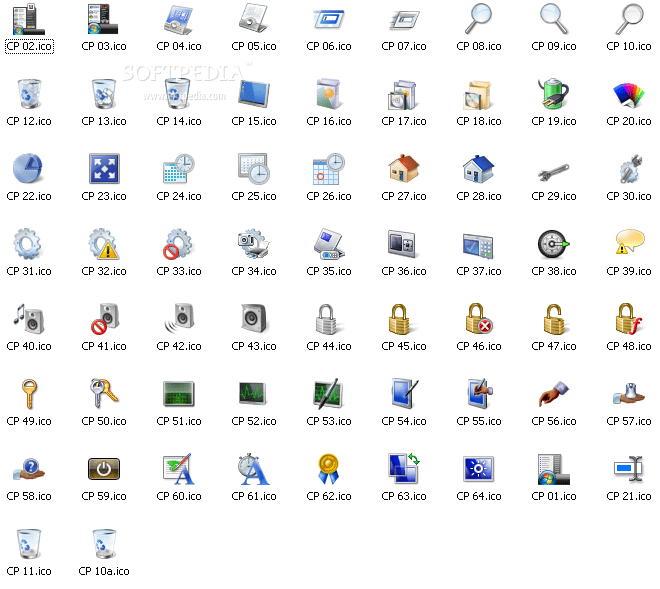Select the CP 38.ico dial gauge icon
The width and height of the screenshot is (660, 589).
coord(553,244)
